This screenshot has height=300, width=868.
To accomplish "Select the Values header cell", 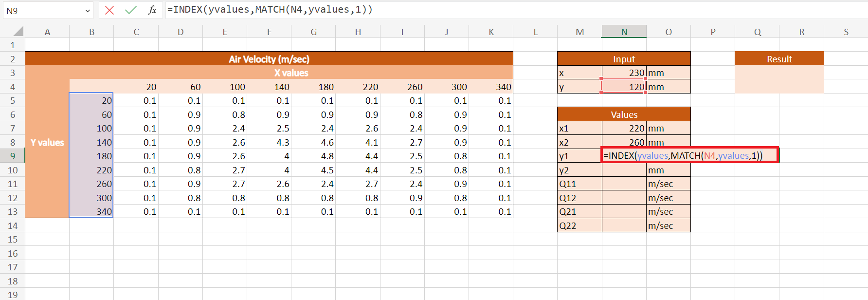I will click(624, 114).
